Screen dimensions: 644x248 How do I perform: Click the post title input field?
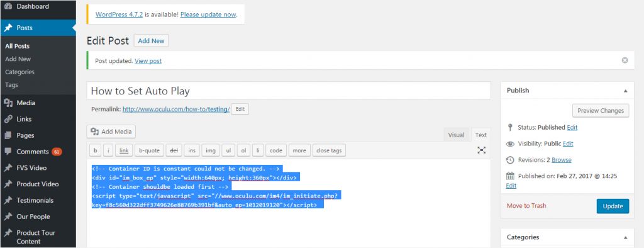pyautogui.click(x=288, y=91)
